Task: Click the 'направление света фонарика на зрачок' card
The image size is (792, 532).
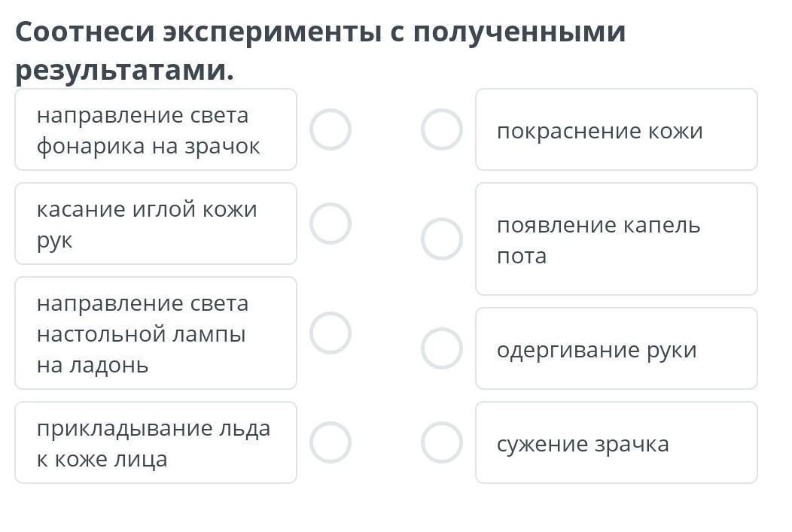Action: click(x=156, y=130)
